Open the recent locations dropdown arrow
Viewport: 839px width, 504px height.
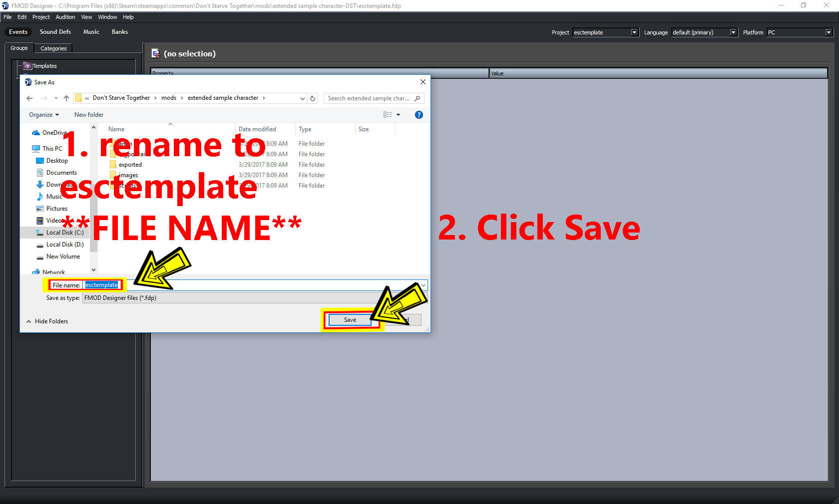coord(56,98)
